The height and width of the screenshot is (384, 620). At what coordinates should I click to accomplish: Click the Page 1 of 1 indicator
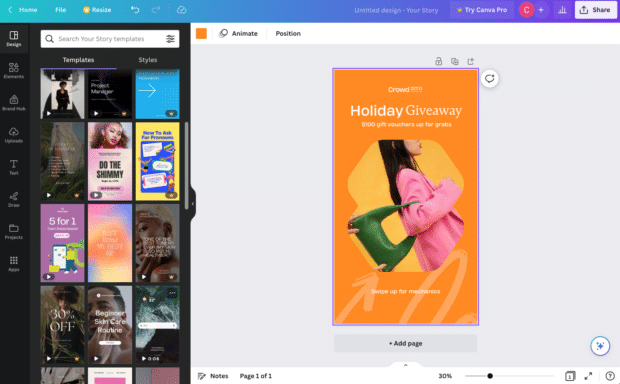point(255,376)
